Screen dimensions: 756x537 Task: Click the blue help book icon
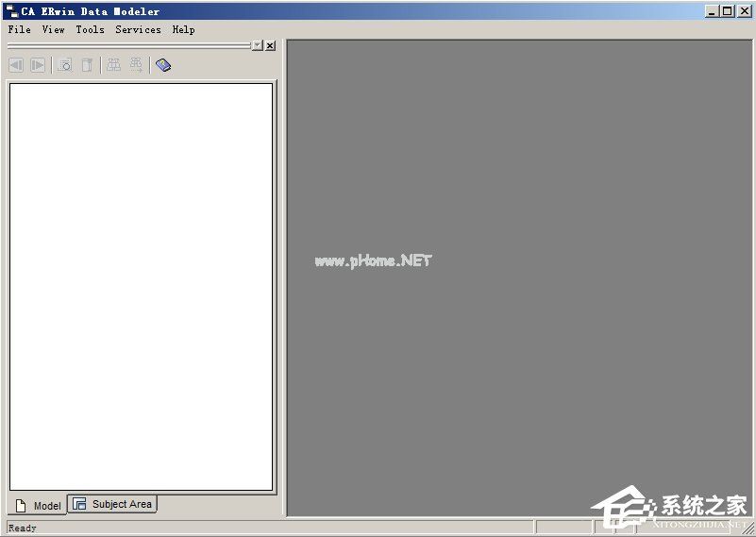[x=163, y=65]
